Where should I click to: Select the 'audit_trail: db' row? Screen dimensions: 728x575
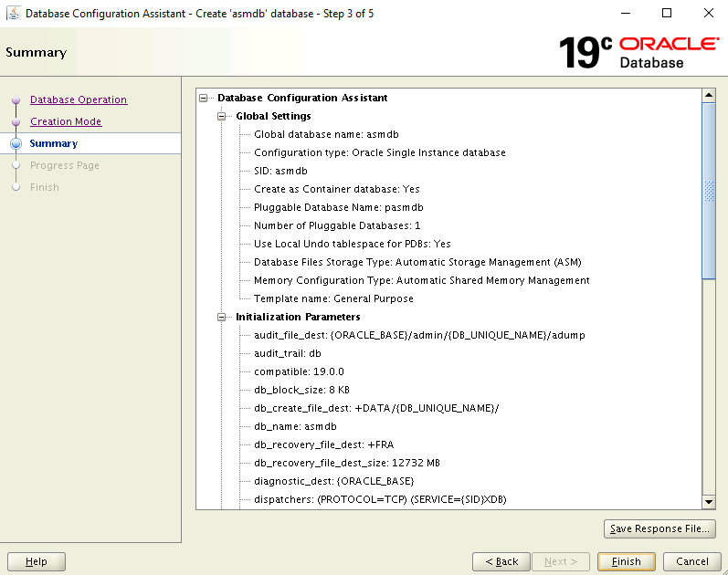288,353
